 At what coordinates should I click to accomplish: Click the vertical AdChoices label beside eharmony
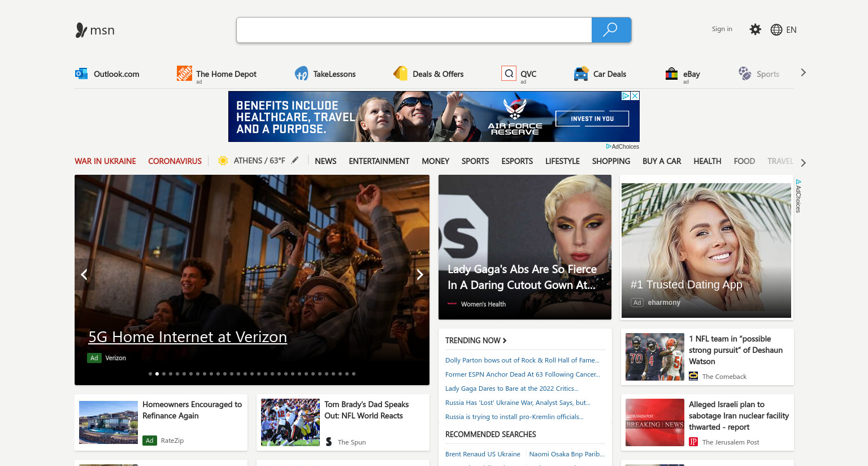798,196
